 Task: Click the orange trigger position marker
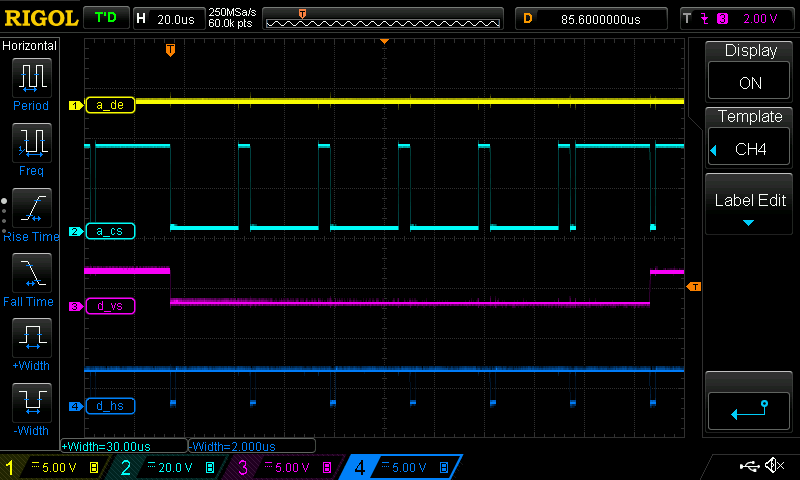[170, 49]
